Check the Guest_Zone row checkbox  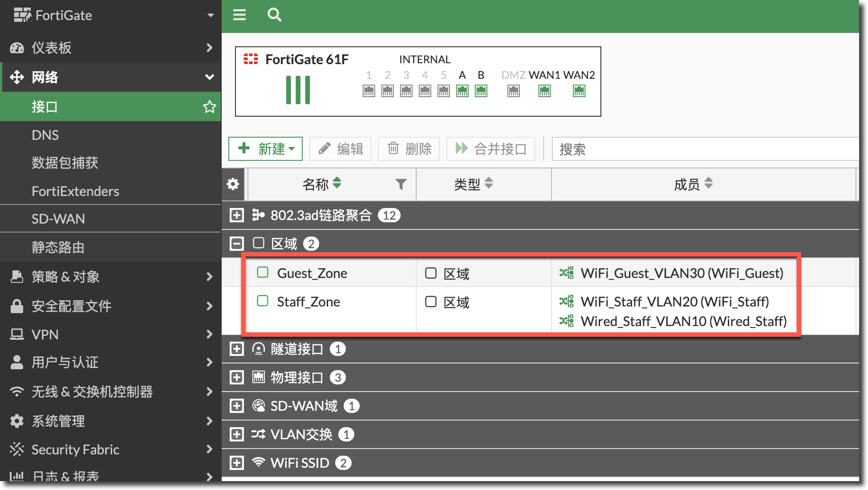(x=263, y=273)
